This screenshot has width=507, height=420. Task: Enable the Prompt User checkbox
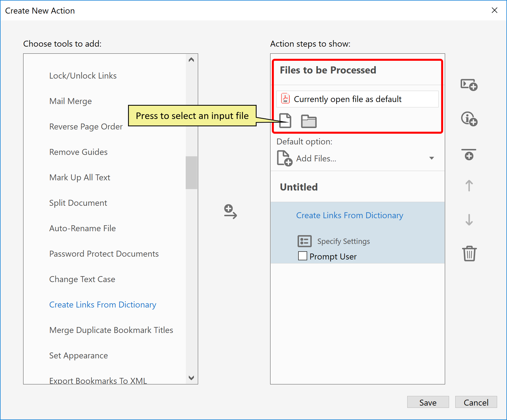(302, 256)
